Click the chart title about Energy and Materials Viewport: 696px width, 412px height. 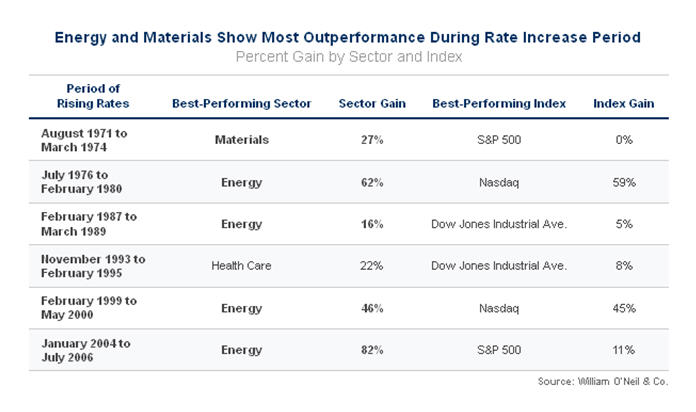[x=348, y=37]
